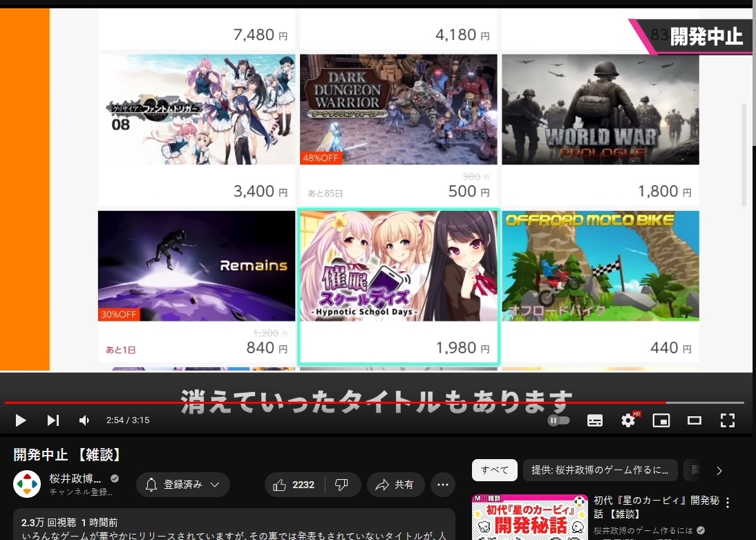Like the video with thumbs up
The height and width of the screenshot is (540, 756).
click(x=294, y=485)
